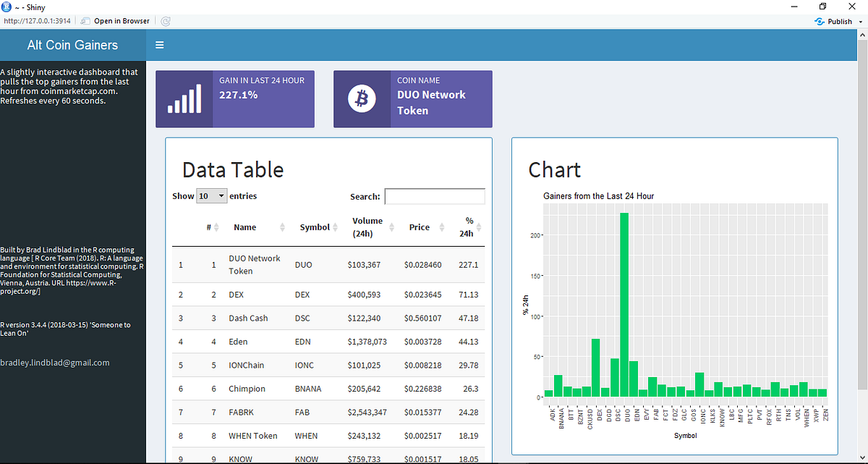
Task: Toggle the sidebar with the hamburger icon
Action: click(159, 44)
